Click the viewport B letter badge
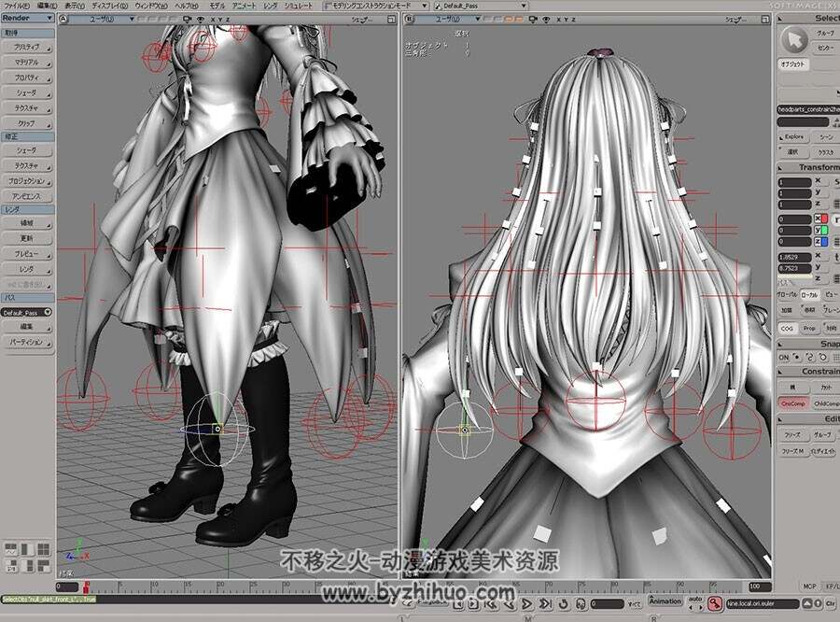The width and height of the screenshot is (840, 622). [410, 19]
